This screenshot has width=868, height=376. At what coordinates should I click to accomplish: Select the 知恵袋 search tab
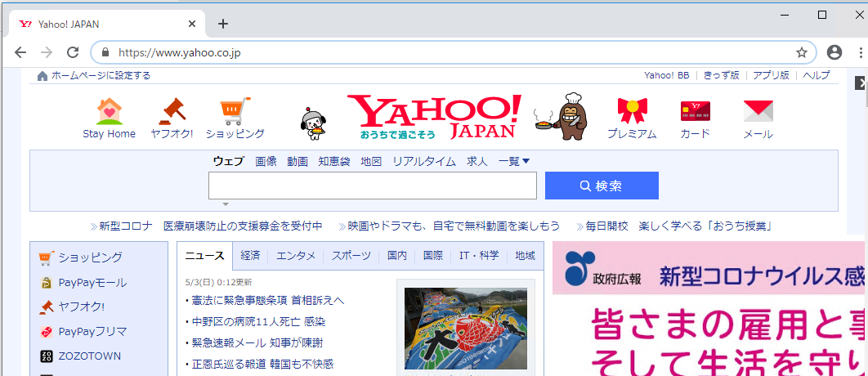tap(333, 161)
